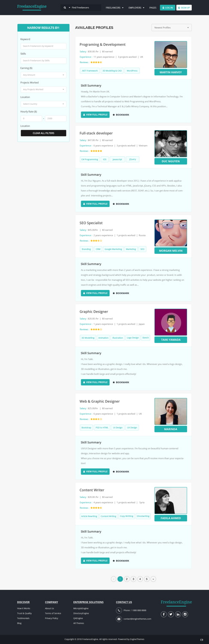
Task: Open the Newest Profiles sort dropdown
Action: [x=172, y=27]
